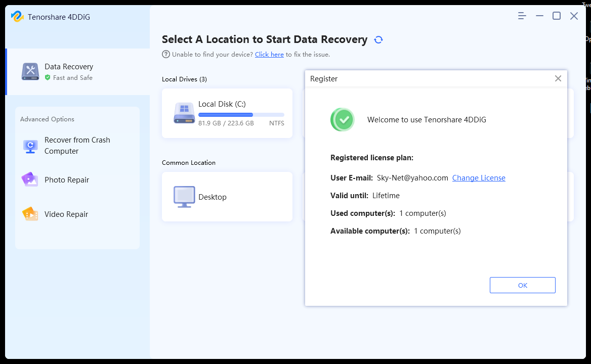Open the Data Recovery section
591x364 pixels.
[x=78, y=71]
